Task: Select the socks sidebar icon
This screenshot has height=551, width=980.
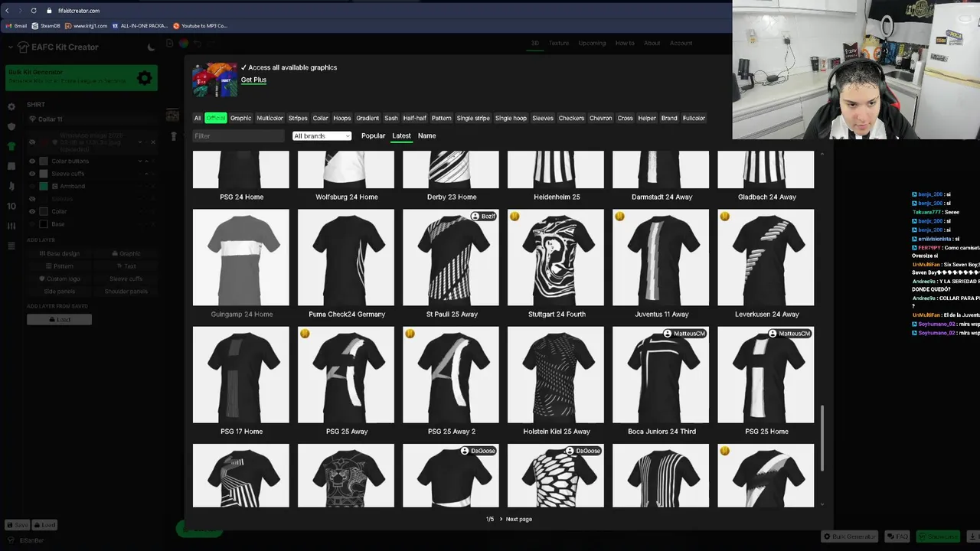Action: pos(11,186)
